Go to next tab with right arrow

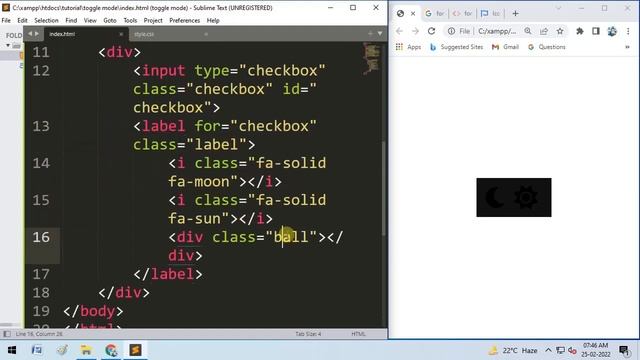(37, 34)
